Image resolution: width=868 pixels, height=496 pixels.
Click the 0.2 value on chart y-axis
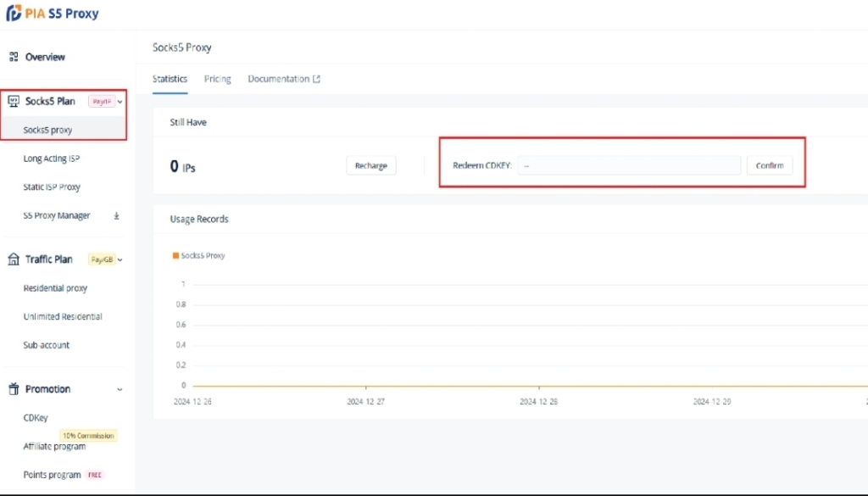(x=181, y=365)
